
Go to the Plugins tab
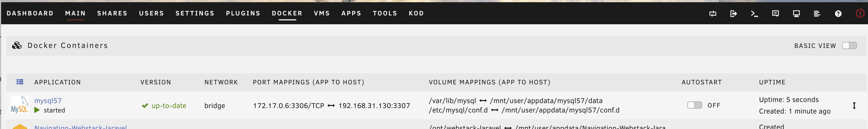[x=243, y=14]
